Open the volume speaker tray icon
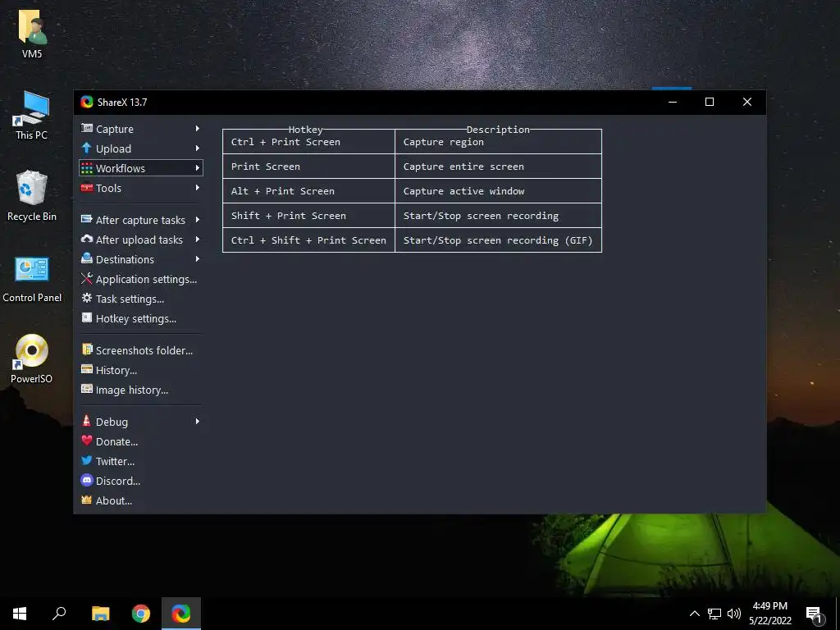Viewport: 840px width, 630px height. click(x=734, y=614)
